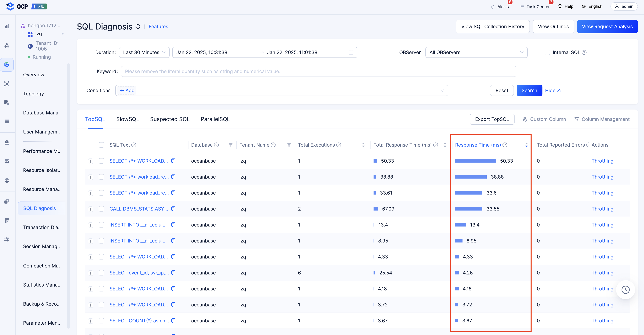Click View SQL Collection History button
Viewport: 644px width, 335px height.
(492, 27)
